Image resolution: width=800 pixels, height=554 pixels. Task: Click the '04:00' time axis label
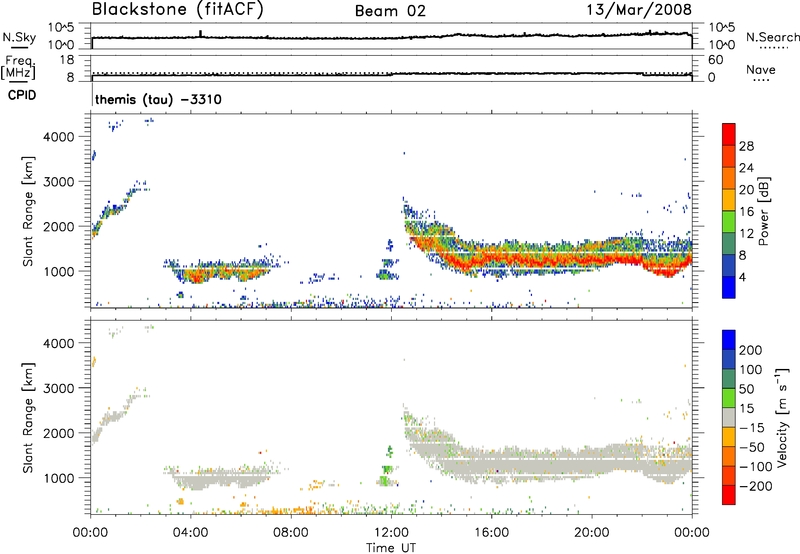tap(190, 533)
